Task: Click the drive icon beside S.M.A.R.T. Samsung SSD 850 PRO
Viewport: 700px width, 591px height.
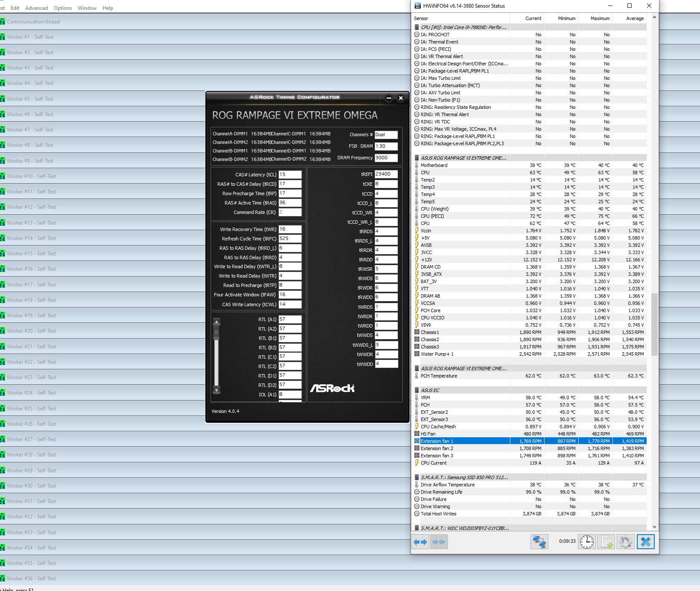Action: [417, 477]
